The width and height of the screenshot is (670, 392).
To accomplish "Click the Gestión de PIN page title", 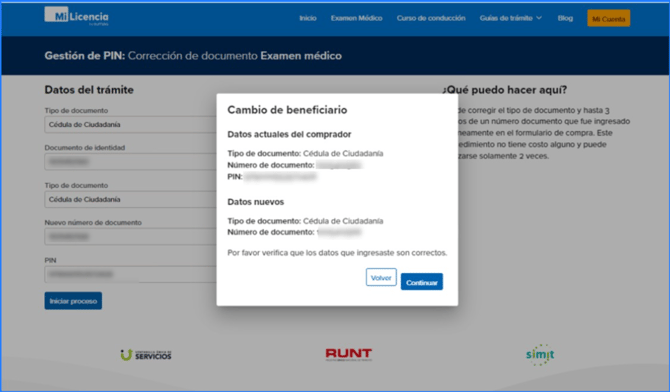I will pos(193,56).
